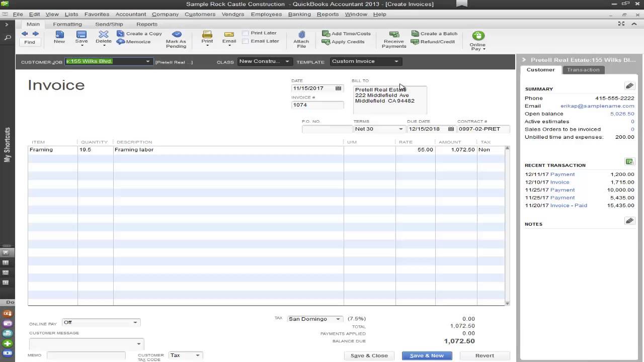
Task: Collapse the customer side panel arrow
Action: (524, 60)
